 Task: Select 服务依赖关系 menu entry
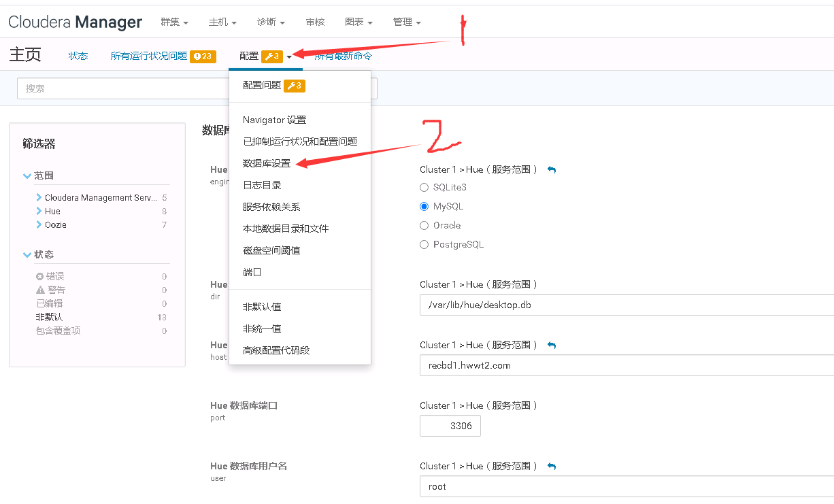coord(271,207)
